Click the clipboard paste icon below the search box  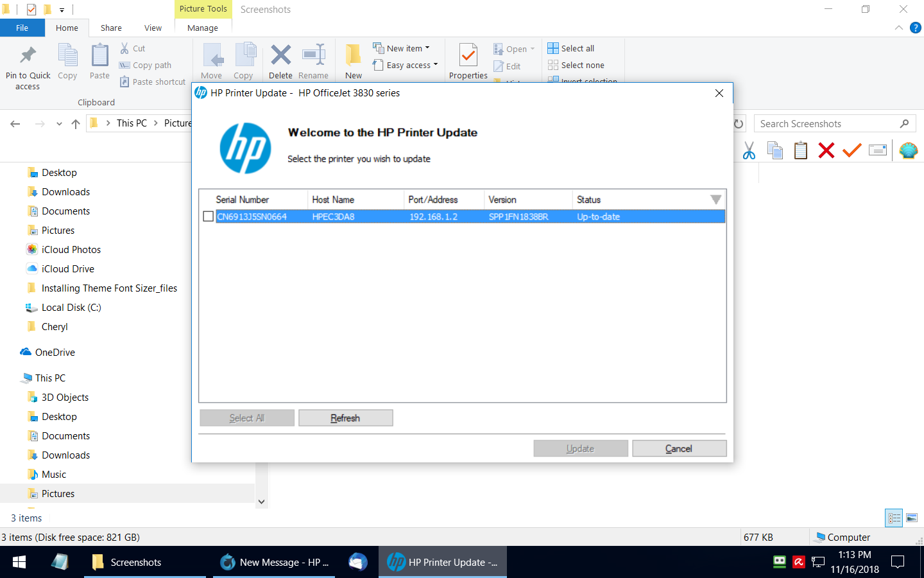tap(801, 150)
